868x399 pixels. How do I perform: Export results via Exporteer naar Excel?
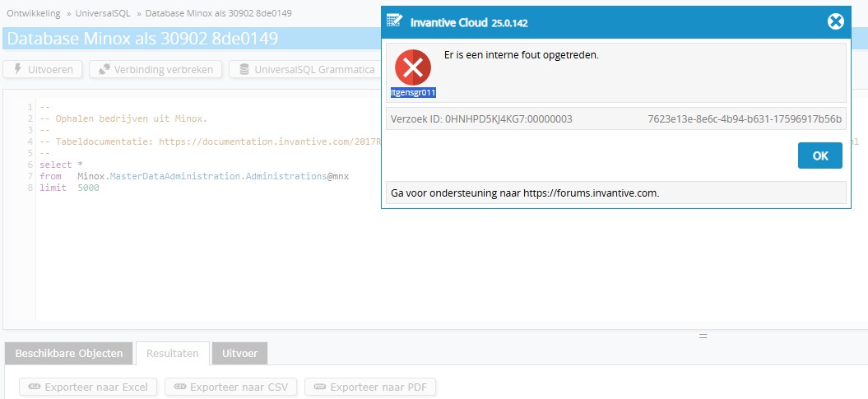click(88, 387)
